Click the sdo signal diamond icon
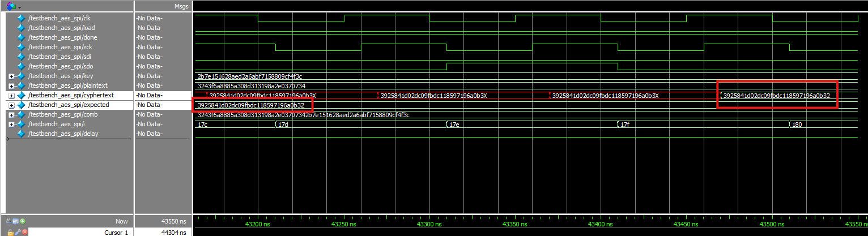 point(22,66)
